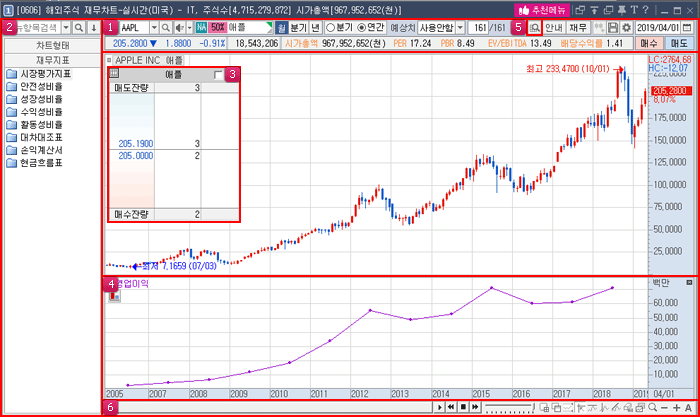The height and width of the screenshot is (417, 700).
Task: Select the 분기 radio button
Action: (330, 28)
